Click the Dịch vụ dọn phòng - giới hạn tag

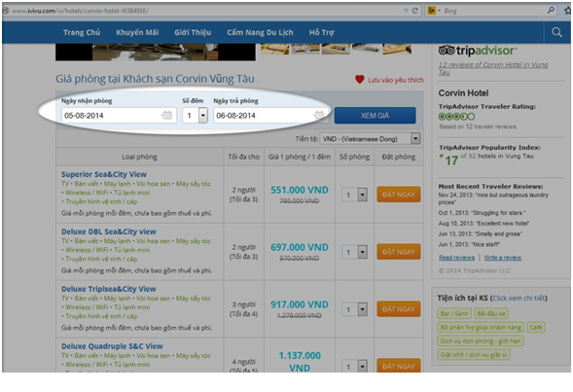tap(481, 340)
